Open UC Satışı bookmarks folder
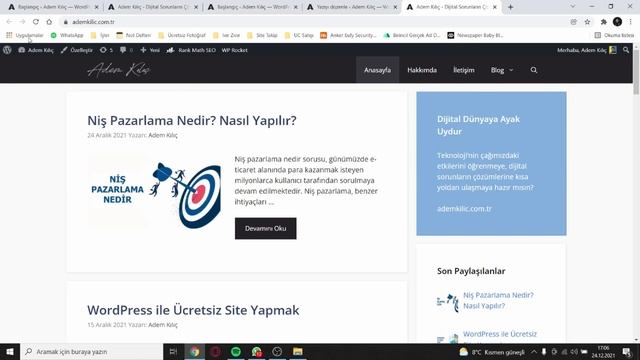The image size is (640, 360). pyautogui.click(x=299, y=36)
